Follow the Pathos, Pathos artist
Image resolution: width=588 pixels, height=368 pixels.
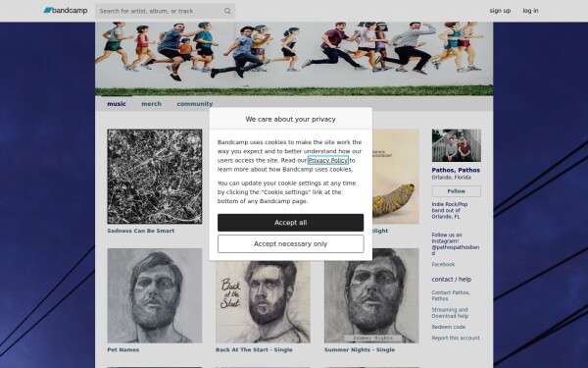point(457,191)
